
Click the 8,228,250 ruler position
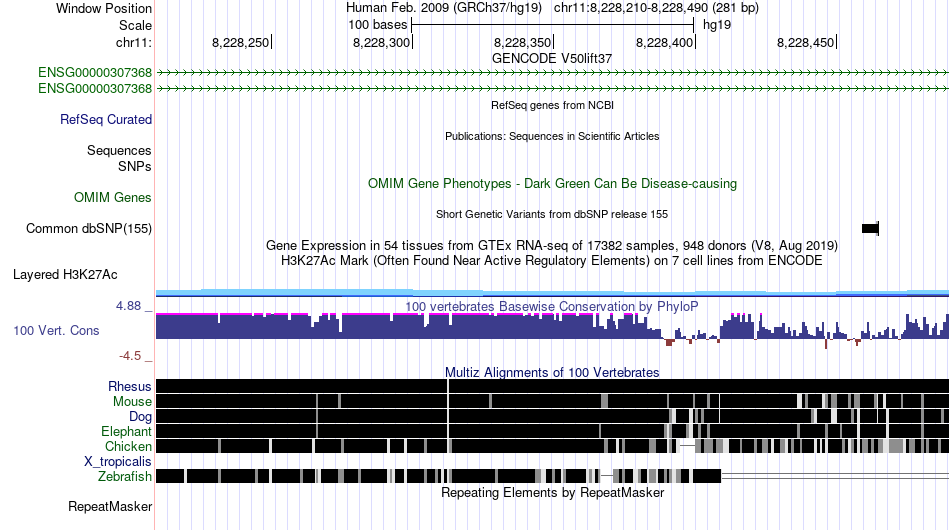click(241, 43)
